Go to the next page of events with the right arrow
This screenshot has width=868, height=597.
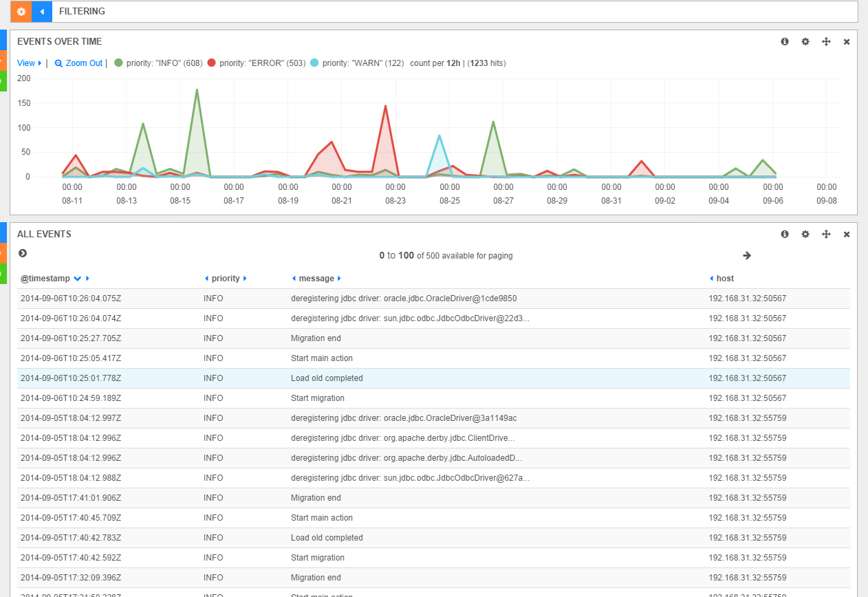[x=747, y=255]
